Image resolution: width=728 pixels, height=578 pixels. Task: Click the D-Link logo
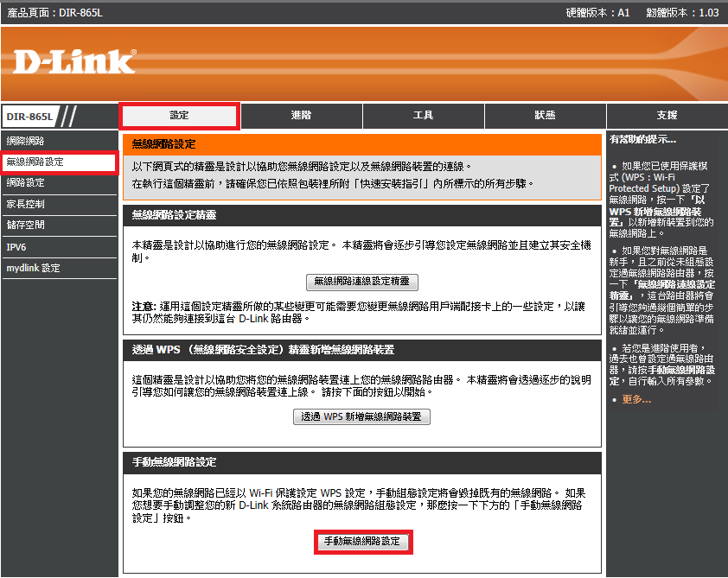(74, 61)
